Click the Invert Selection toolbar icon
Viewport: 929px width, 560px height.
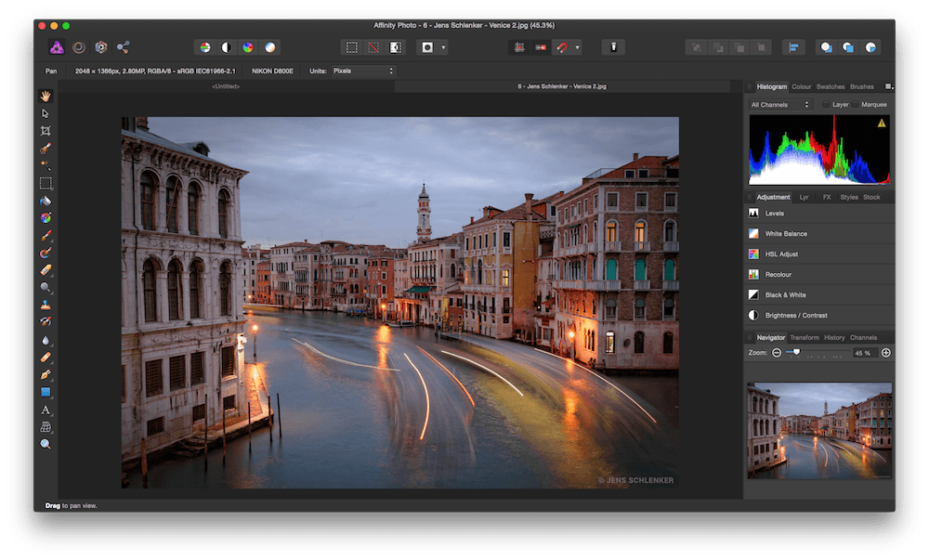(395, 47)
